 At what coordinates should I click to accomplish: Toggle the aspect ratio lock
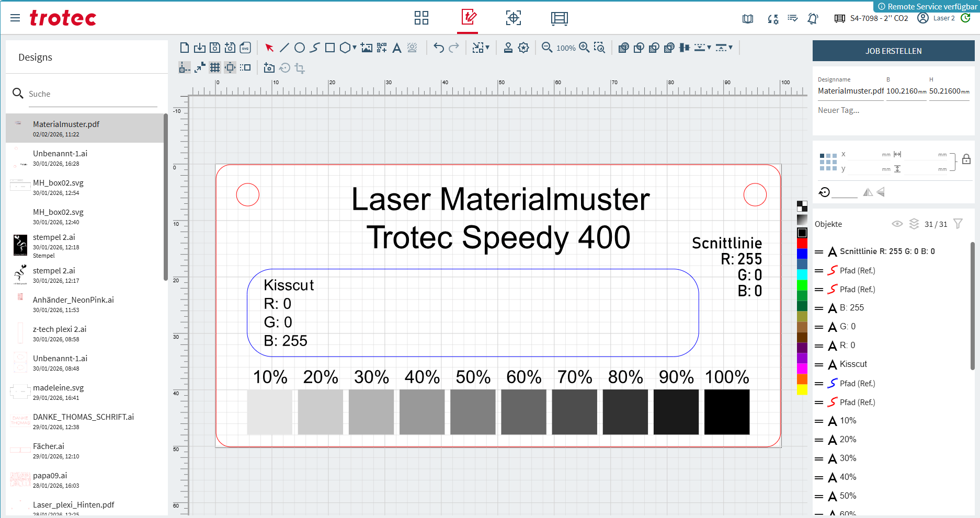click(x=966, y=159)
